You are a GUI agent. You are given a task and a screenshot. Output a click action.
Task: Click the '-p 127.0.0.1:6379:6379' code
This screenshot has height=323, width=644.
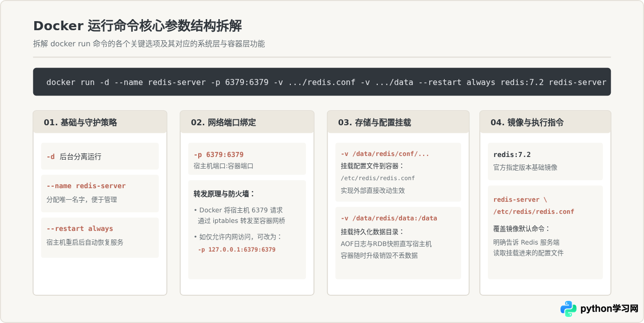point(236,249)
